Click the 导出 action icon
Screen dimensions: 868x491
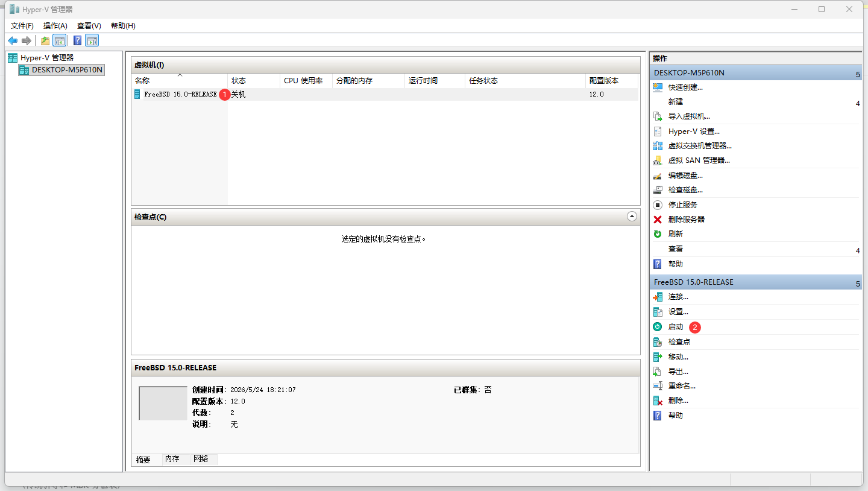[658, 372]
